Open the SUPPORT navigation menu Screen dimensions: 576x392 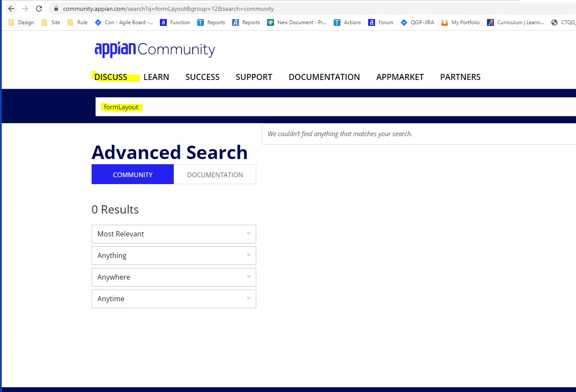[x=254, y=77]
